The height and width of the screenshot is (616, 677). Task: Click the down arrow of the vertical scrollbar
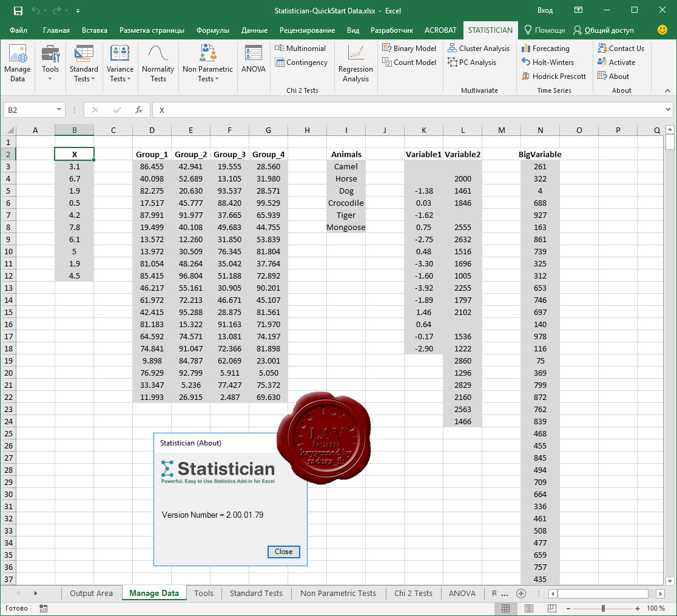[x=670, y=581]
